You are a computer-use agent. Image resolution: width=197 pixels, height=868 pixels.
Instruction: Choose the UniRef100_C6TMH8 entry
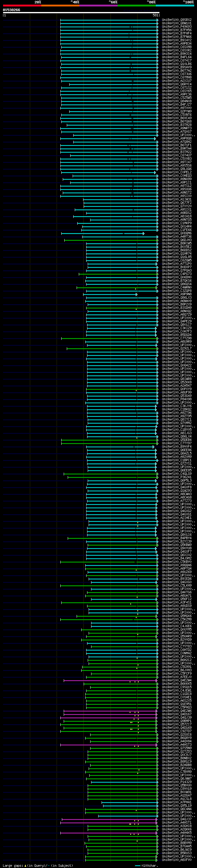pyautogui.click(x=177, y=78)
